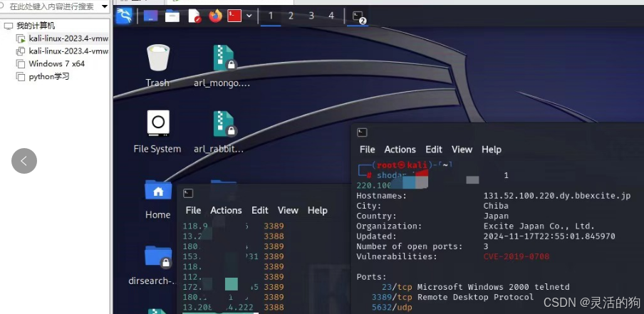Open the library search dropdown arrow

point(104,6)
